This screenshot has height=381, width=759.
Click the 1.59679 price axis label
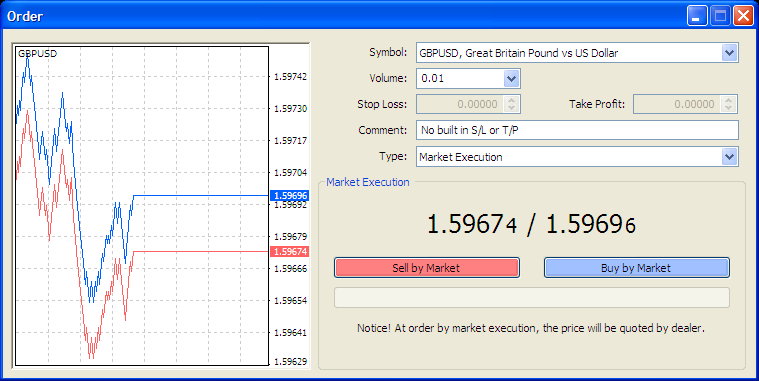click(290, 237)
